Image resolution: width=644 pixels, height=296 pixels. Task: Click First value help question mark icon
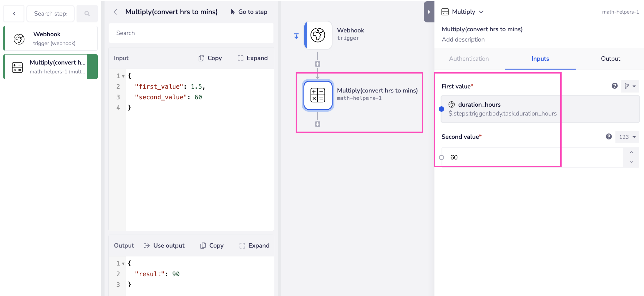pyautogui.click(x=615, y=86)
